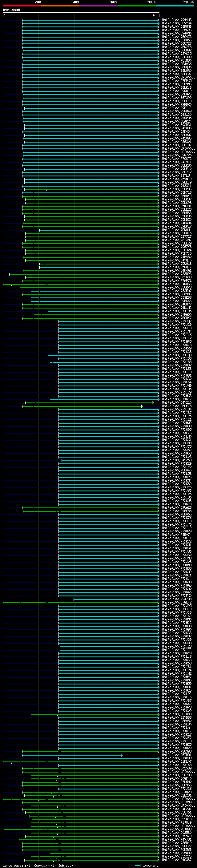Select label UniRef100_Q9UAL5
The height and width of the screenshot is (868, 197).
(x=177, y=233)
